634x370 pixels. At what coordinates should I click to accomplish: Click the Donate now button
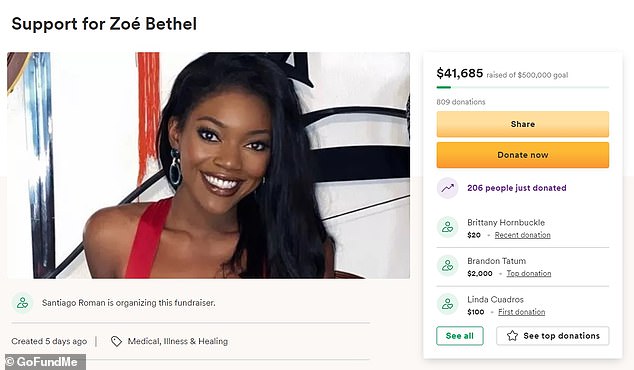[x=522, y=155]
